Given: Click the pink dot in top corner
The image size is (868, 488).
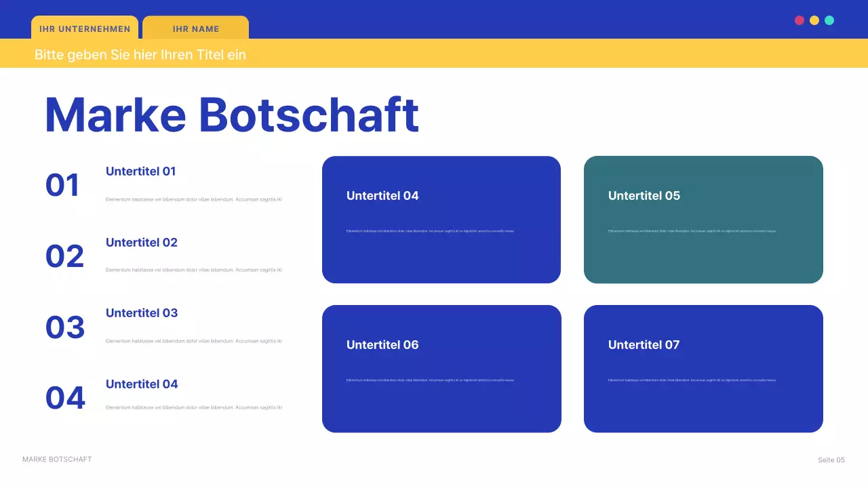Looking at the screenshot, I should pyautogui.click(x=800, y=20).
